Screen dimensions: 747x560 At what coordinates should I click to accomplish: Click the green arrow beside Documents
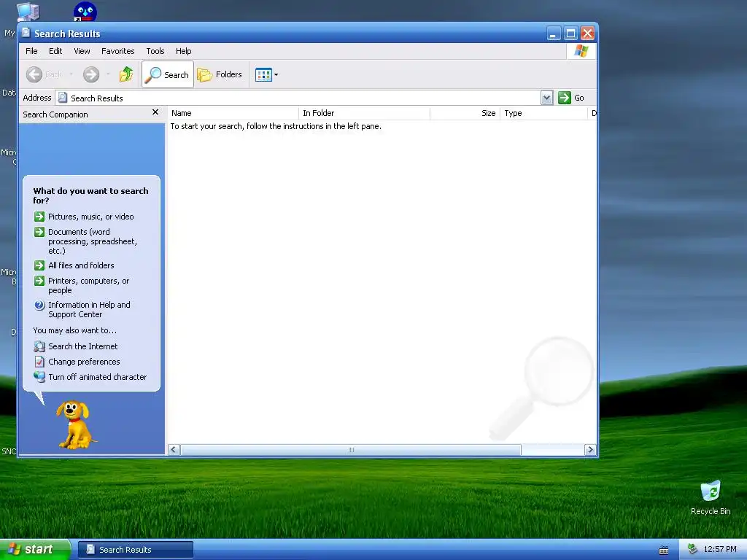39,232
